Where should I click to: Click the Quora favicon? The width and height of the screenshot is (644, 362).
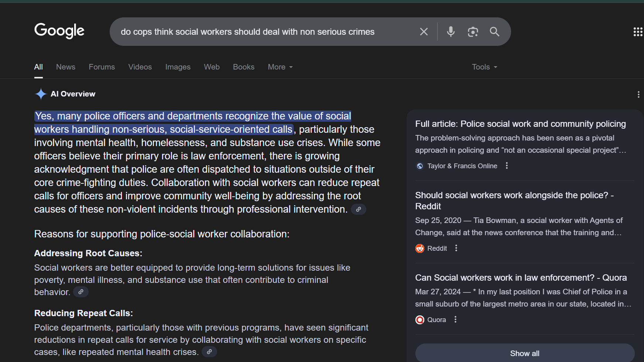(419, 320)
